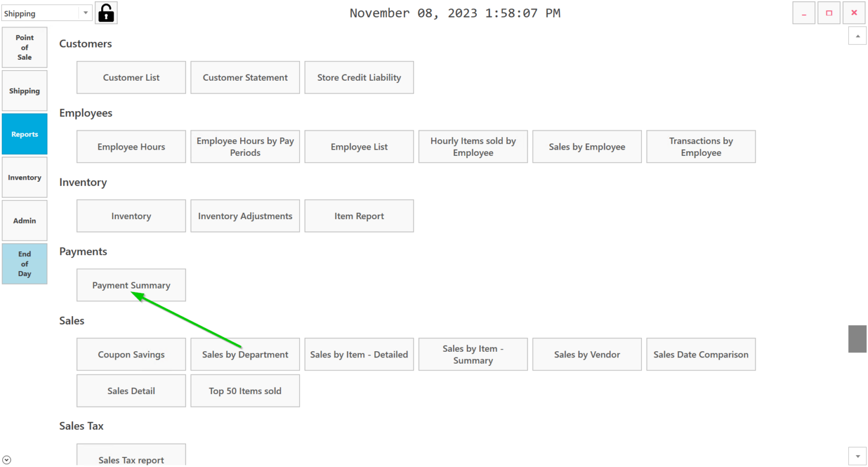This screenshot has height=467, width=868.
Task: Open the Hourly Items sold by Employee report
Action: pyautogui.click(x=473, y=146)
